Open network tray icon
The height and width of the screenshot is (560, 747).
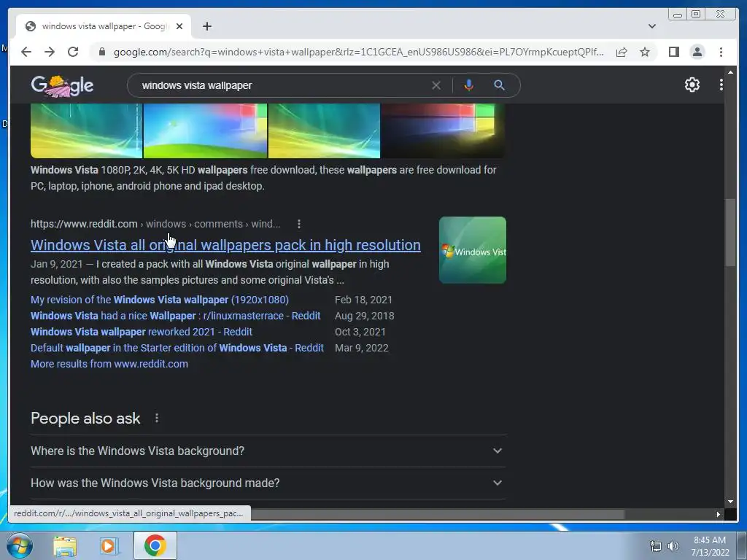656,546
